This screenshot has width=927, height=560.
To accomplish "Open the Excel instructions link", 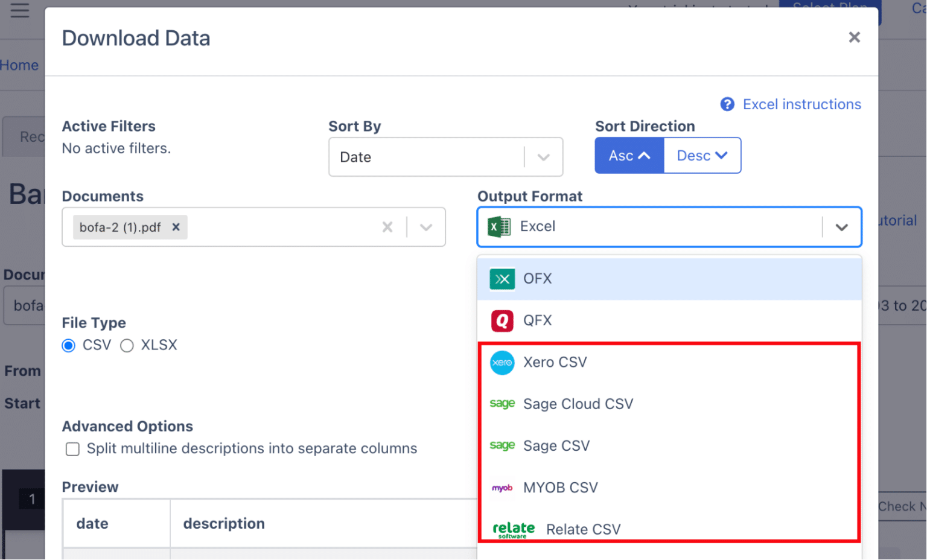I will (802, 104).
